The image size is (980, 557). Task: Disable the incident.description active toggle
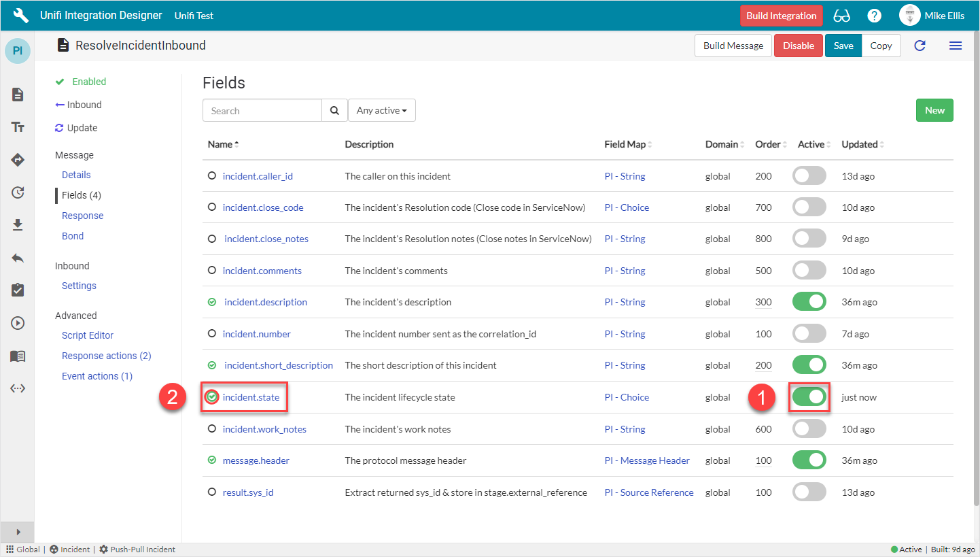point(809,302)
